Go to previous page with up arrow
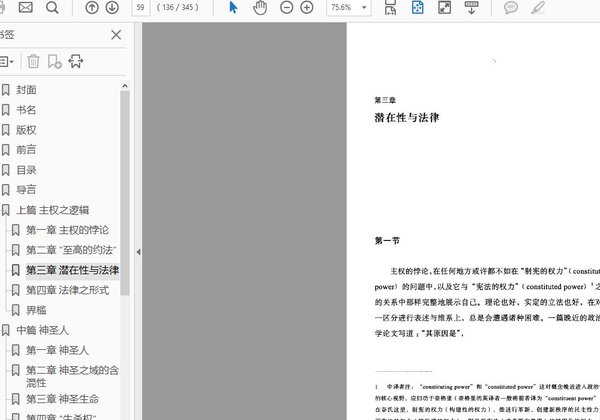600x420 pixels. pos(93,8)
